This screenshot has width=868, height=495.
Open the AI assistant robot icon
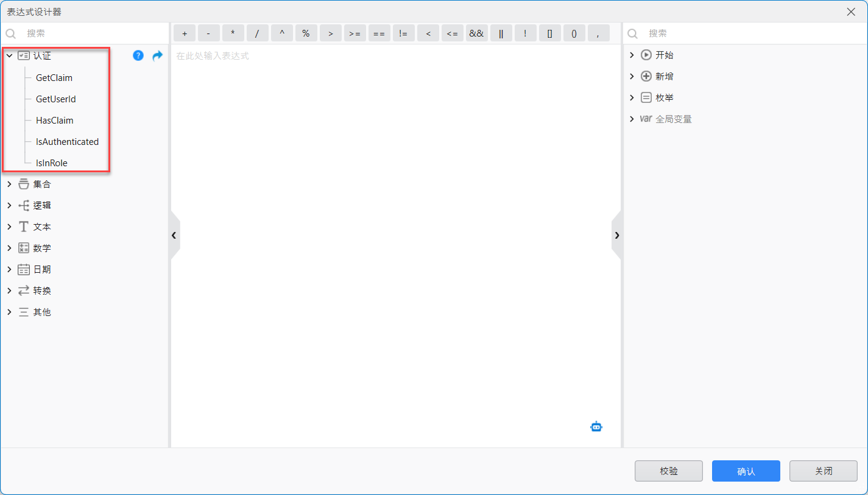point(596,427)
